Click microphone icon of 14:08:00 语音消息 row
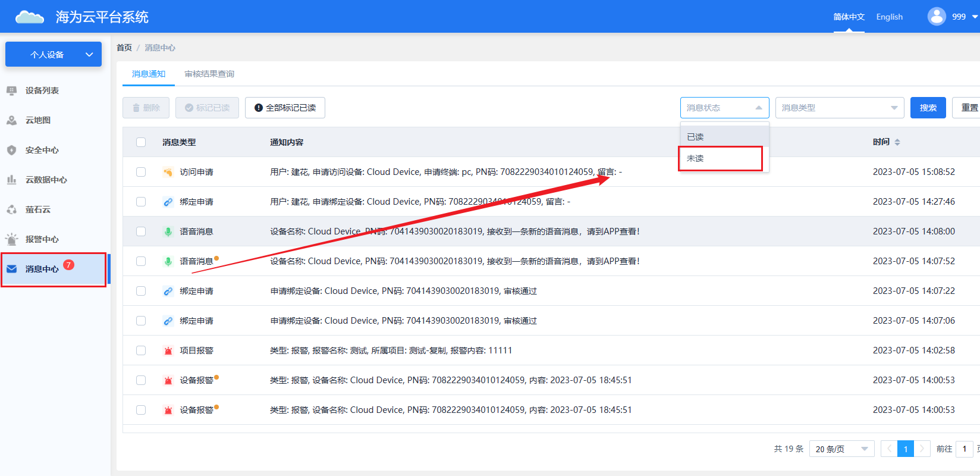 [x=168, y=231]
